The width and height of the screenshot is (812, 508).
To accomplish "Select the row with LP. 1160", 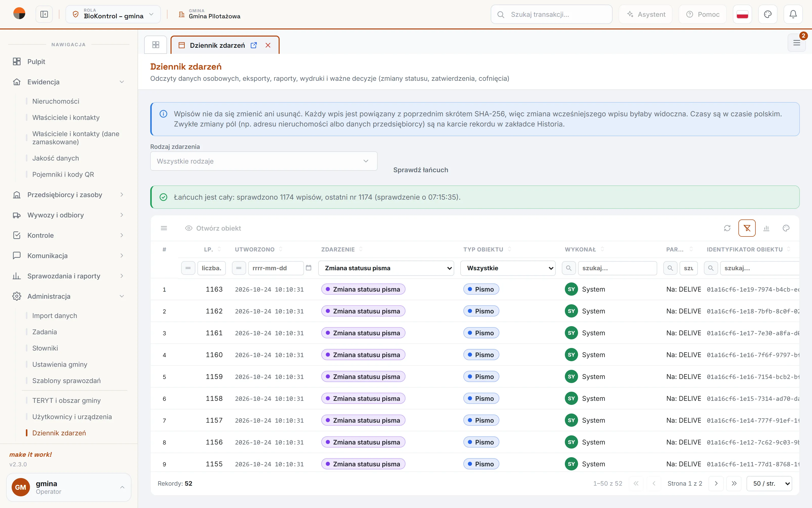I will point(475,355).
